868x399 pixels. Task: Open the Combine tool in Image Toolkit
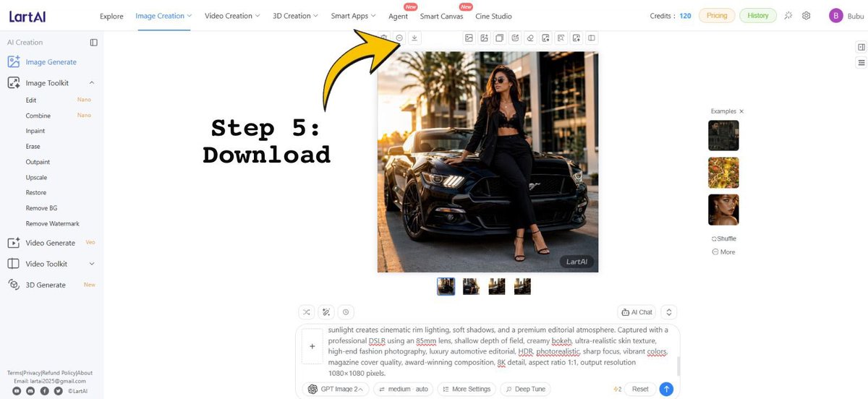click(x=38, y=116)
